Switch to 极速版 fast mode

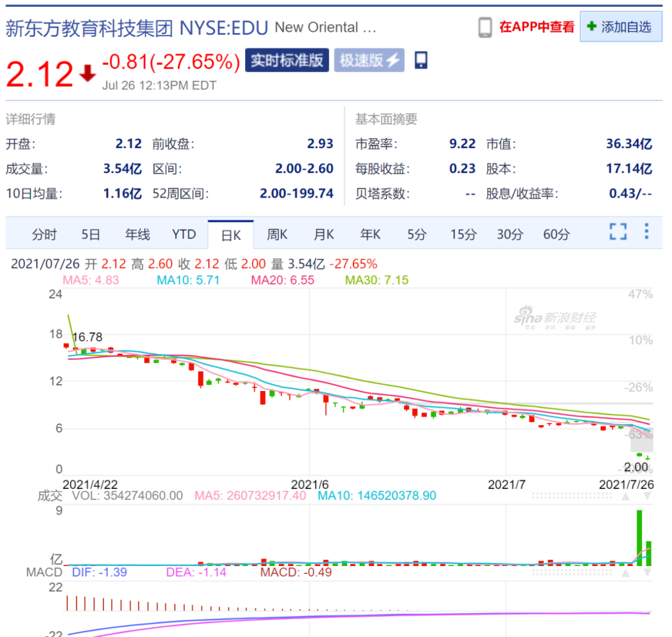pyautogui.click(x=369, y=60)
